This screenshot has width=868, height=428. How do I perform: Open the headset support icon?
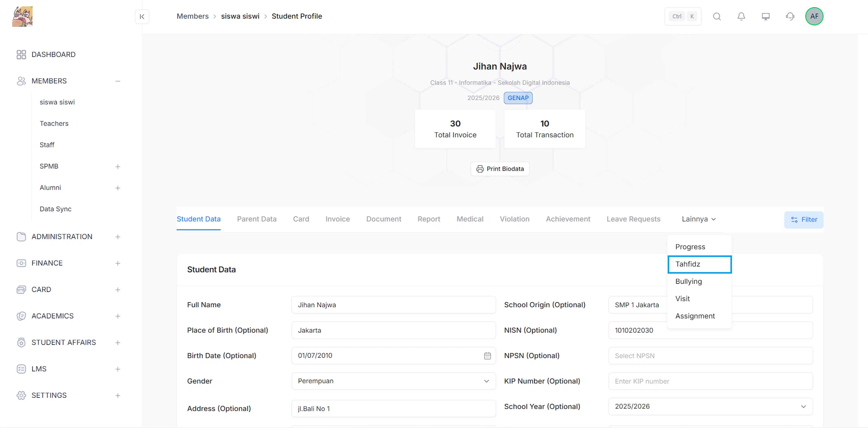(x=790, y=16)
